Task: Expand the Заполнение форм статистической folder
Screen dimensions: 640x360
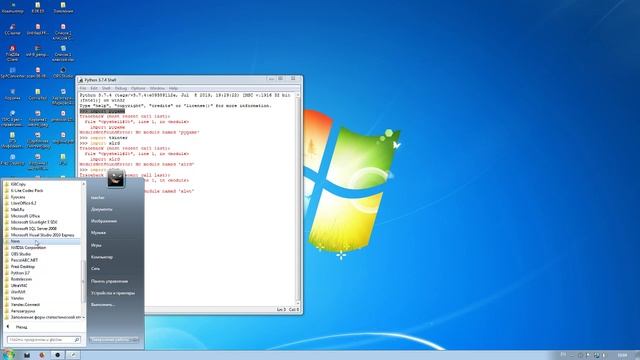Action: click(42, 317)
